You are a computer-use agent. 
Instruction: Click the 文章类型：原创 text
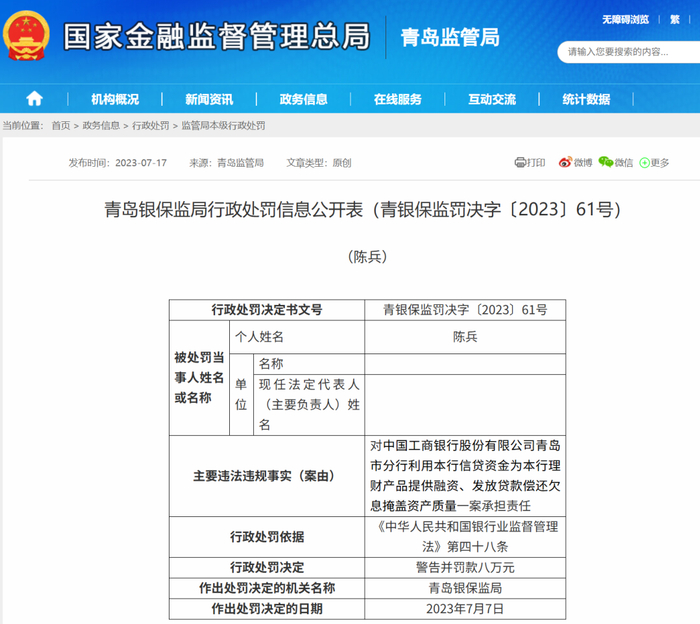tap(319, 163)
